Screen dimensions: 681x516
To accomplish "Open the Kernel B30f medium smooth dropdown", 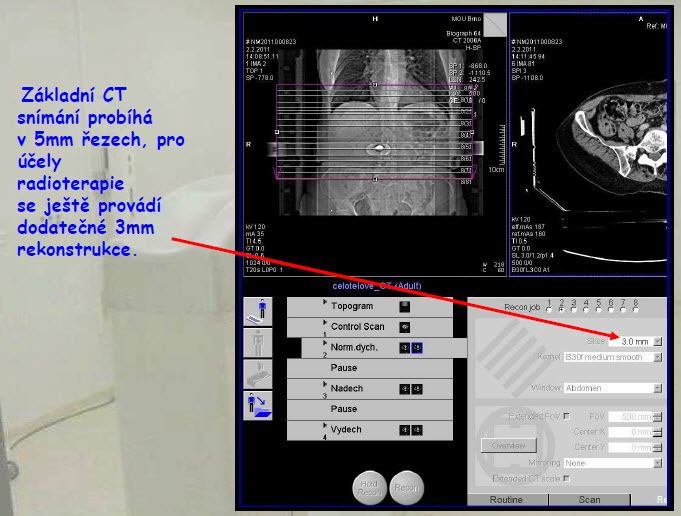I will tap(657, 358).
